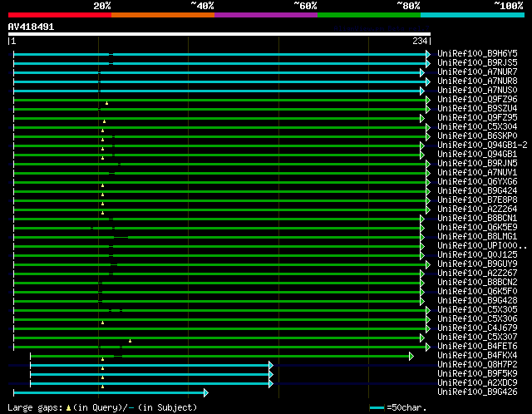Select hit label UniRef100_Q6K5E9
Viewport: 532px width, 414px height.
pos(477,228)
